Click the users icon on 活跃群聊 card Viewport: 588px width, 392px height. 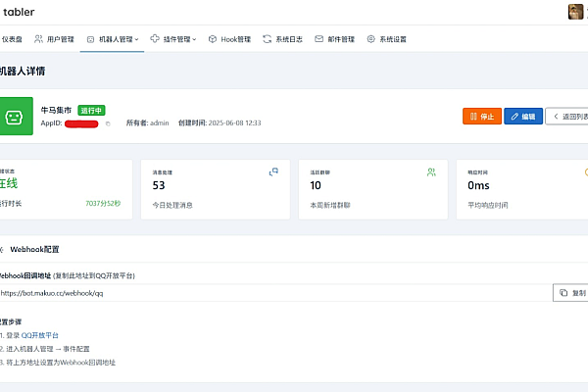pyautogui.click(x=431, y=172)
